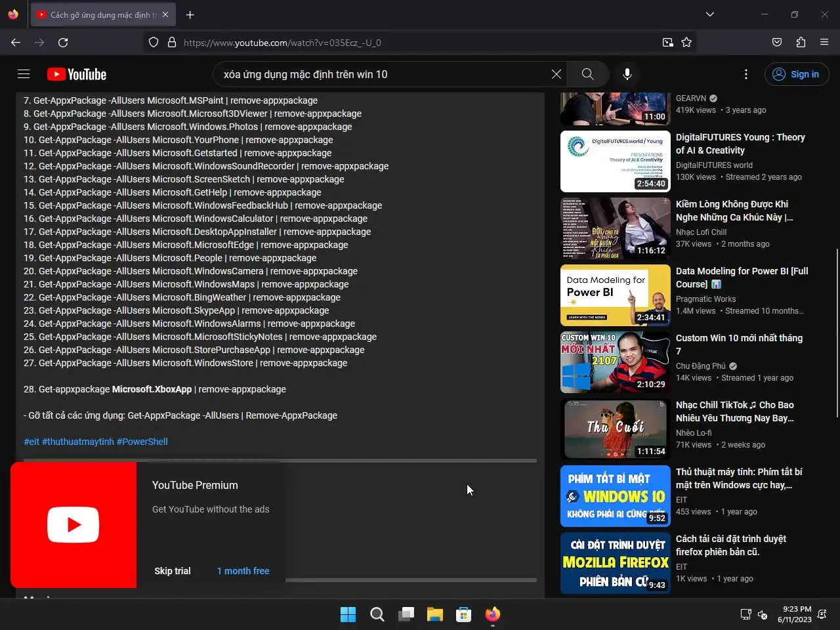840x630 pixels.
Task: Open Pragmatic Works channel name
Action: 706,299
